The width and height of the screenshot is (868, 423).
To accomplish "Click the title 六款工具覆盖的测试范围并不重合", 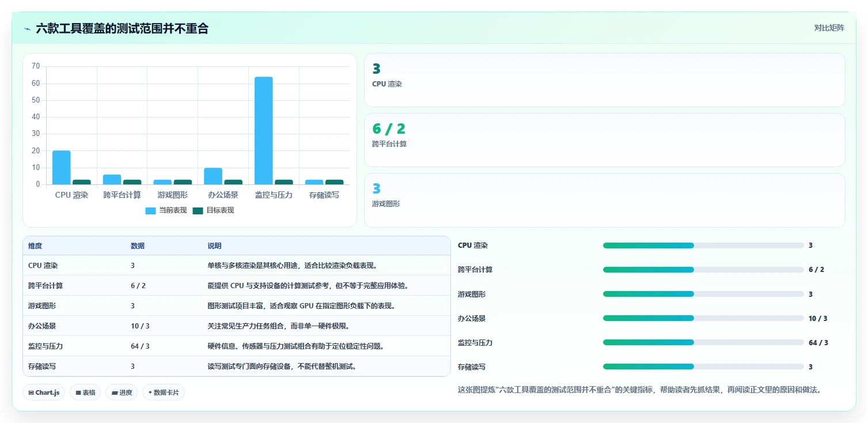I will (x=122, y=29).
